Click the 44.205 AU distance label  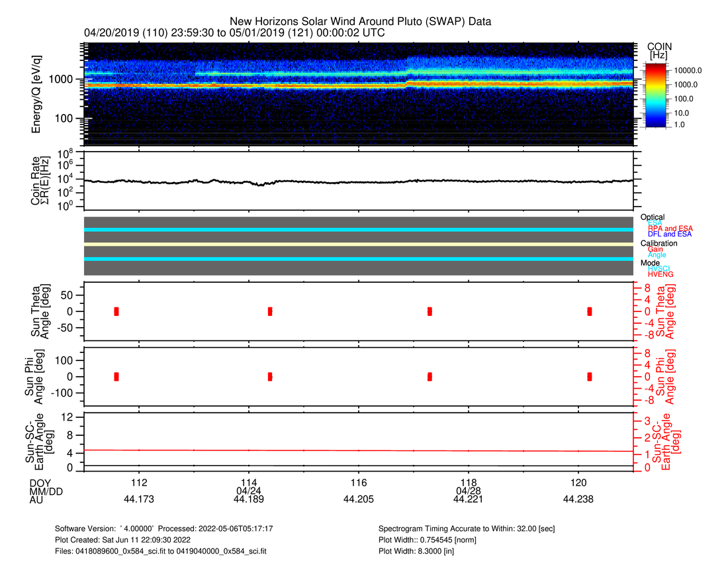click(359, 500)
